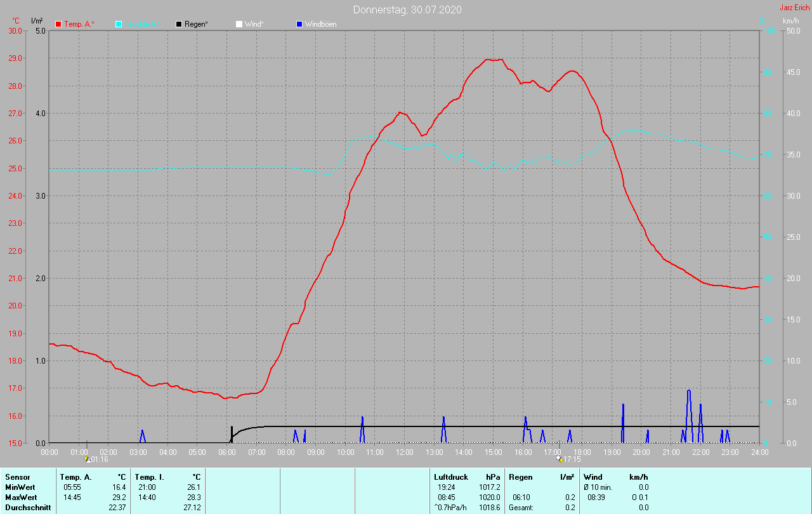Viewport: 812px width, 514px height.
Task: Click the marker icon at 17:15
Action: [x=559, y=459]
